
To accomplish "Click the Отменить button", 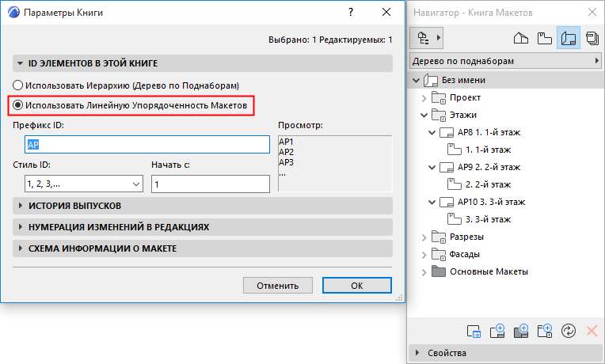I will pyautogui.click(x=278, y=286).
